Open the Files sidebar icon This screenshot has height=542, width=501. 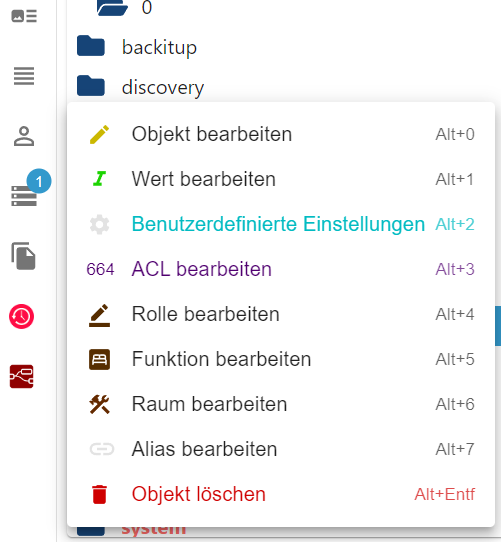[23, 256]
